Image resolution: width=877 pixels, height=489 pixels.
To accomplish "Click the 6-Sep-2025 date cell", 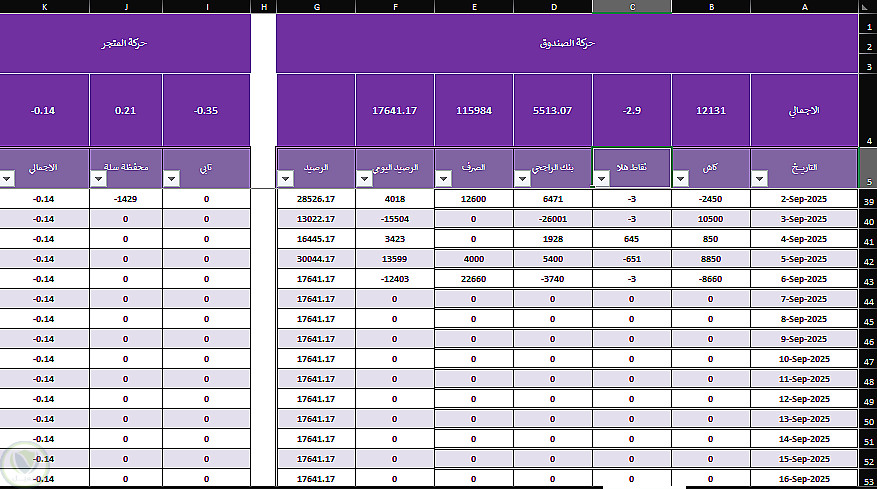I will [x=804, y=279].
